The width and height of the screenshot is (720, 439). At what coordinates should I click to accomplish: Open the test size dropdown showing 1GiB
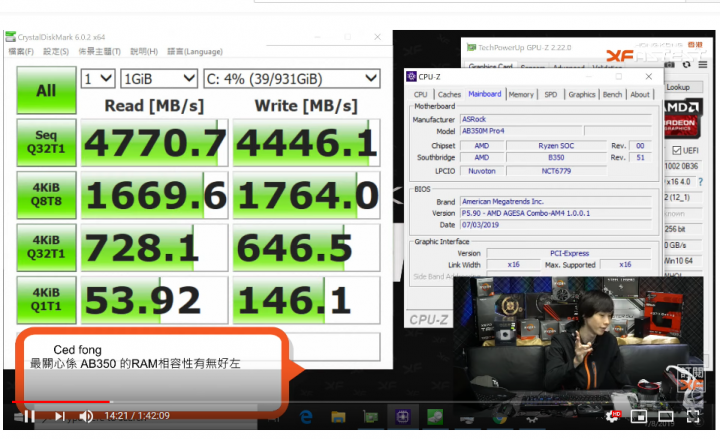[x=159, y=79]
